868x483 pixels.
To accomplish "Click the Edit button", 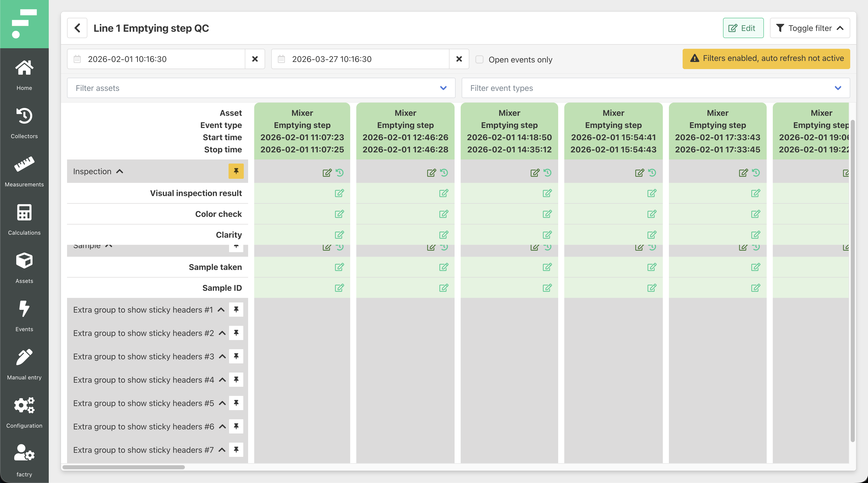I will point(743,28).
